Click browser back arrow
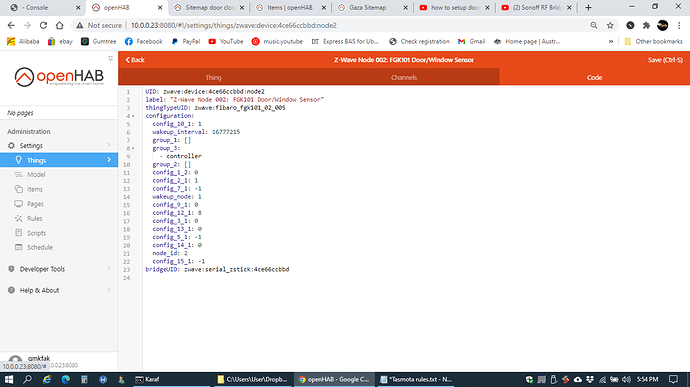 (x=11, y=26)
